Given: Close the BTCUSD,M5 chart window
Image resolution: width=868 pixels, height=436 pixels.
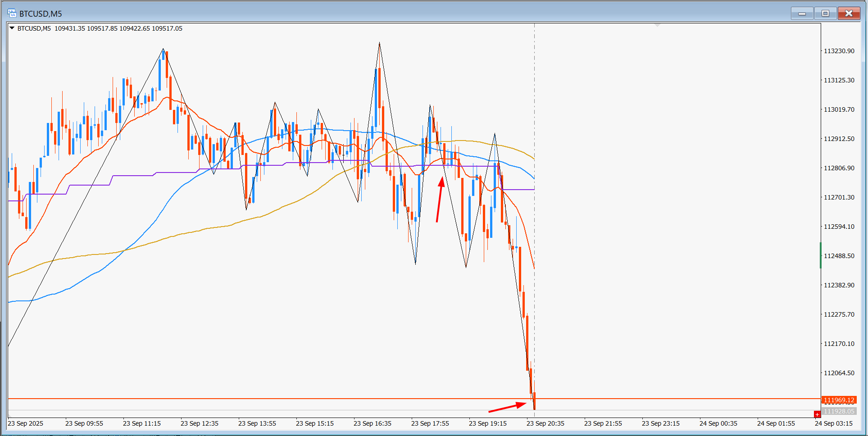Looking at the screenshot, I should [x=849, y=14].
